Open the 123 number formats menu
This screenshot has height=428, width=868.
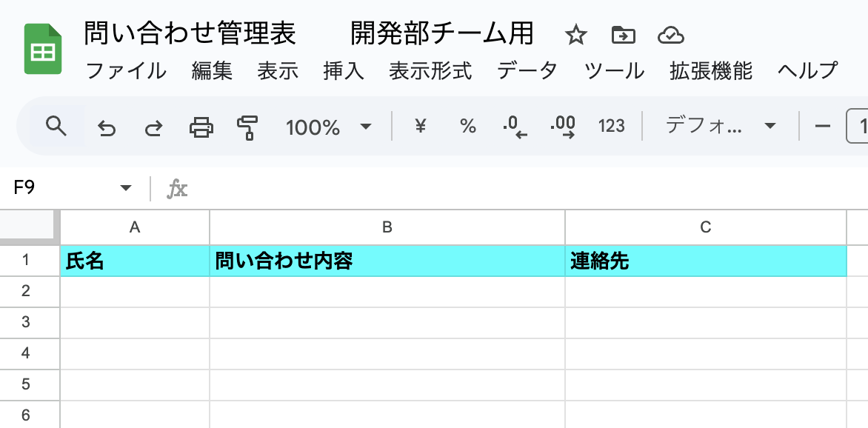612,127
